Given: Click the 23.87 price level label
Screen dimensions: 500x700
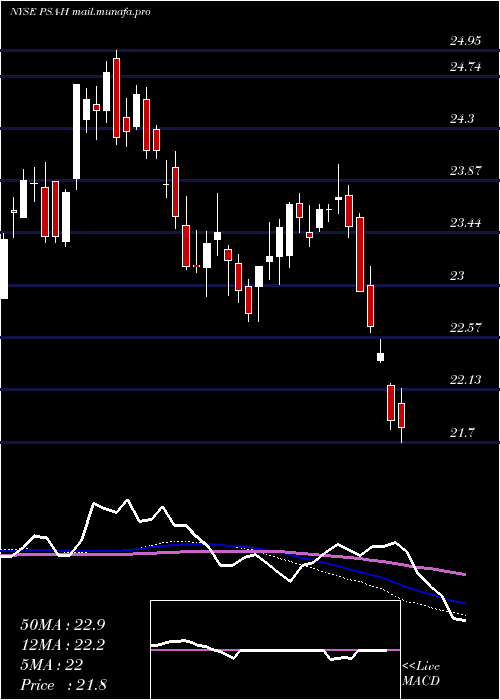Looking at the screenshot, I should tap(465, 171).
